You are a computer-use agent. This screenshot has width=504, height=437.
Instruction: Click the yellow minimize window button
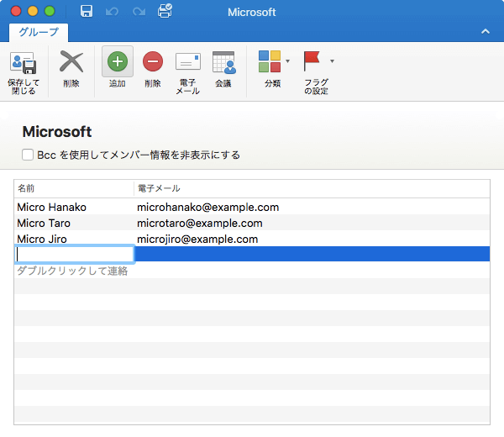point(33,11)
